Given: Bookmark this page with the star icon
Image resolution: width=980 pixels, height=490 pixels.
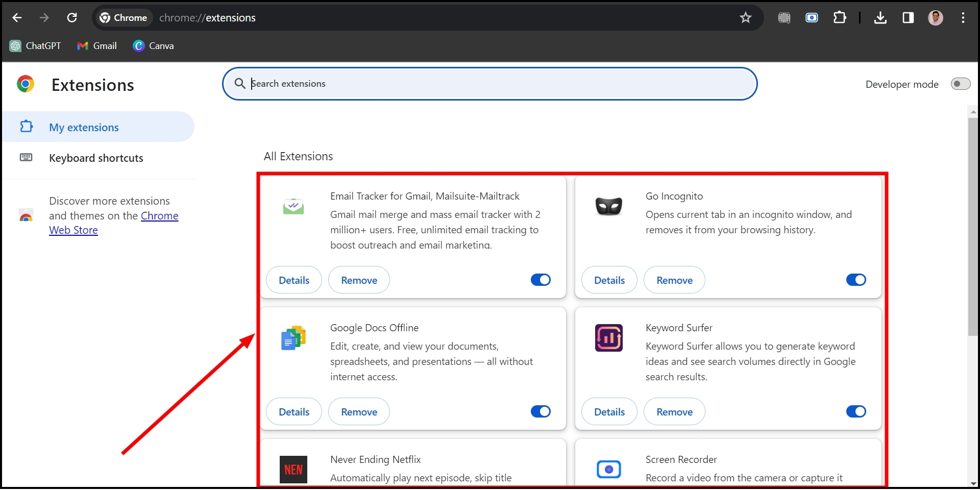Looking at the screenshot, I should [745, 18].
